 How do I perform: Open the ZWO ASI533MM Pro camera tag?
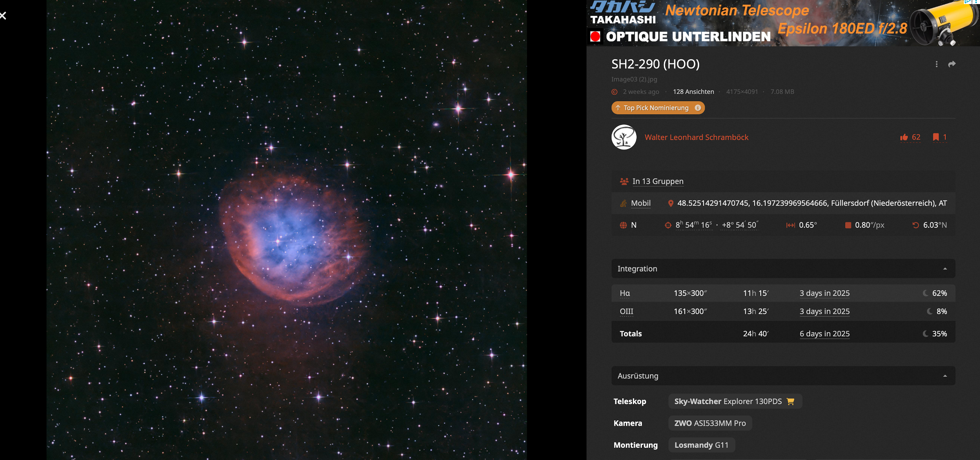[x=710, y=423]
